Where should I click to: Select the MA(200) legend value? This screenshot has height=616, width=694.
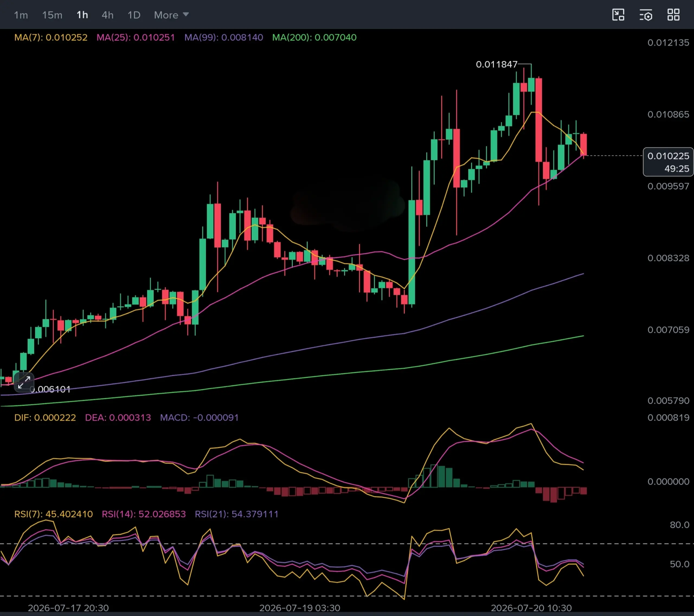314,37
